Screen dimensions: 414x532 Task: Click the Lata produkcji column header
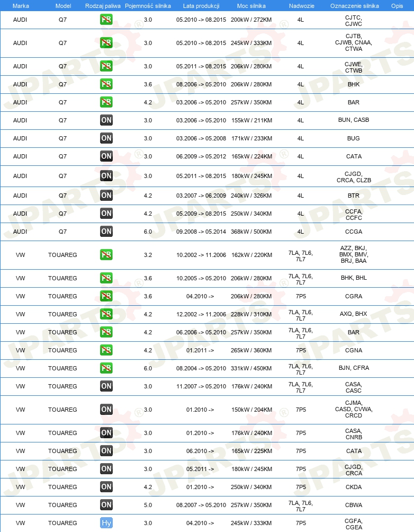point(201,6)
